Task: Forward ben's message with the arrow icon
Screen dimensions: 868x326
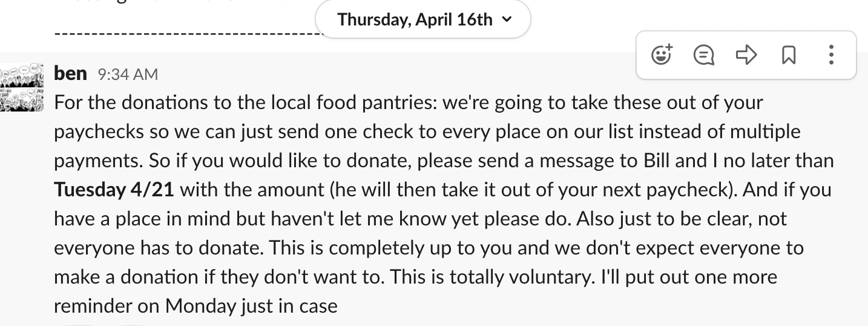Action: click(x=746, y=55)
